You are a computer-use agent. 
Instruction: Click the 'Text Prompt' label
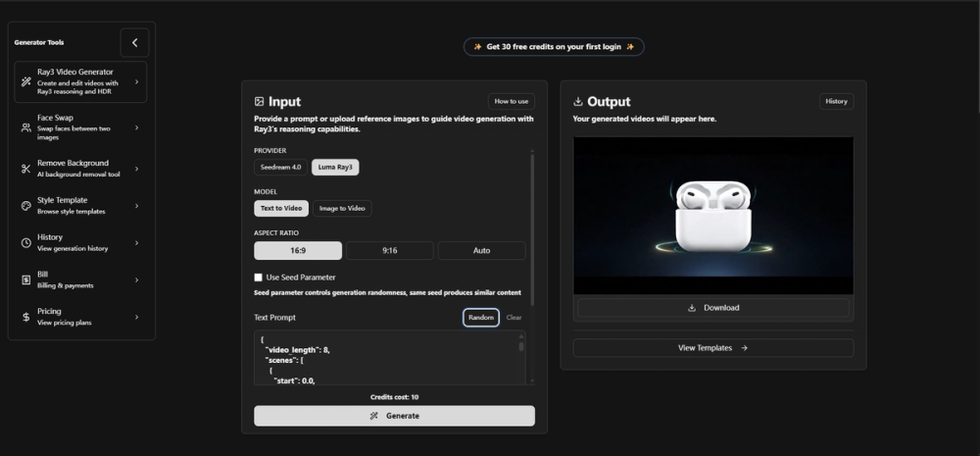[275, 318]
